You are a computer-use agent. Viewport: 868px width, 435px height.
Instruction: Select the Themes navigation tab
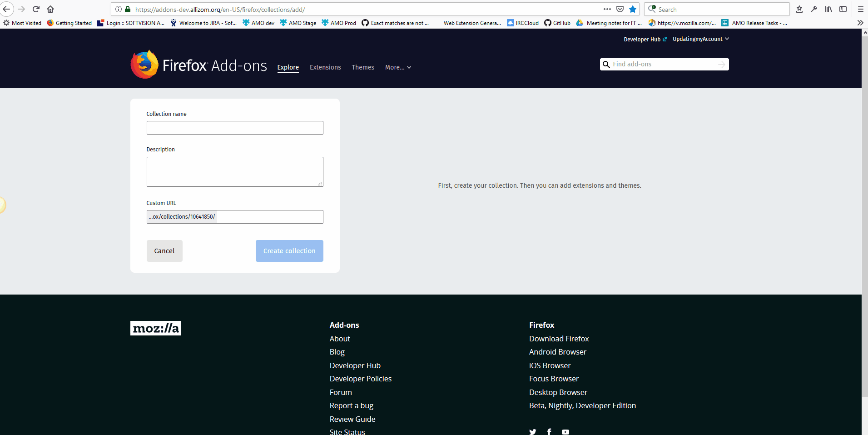[x=363, y=67]
